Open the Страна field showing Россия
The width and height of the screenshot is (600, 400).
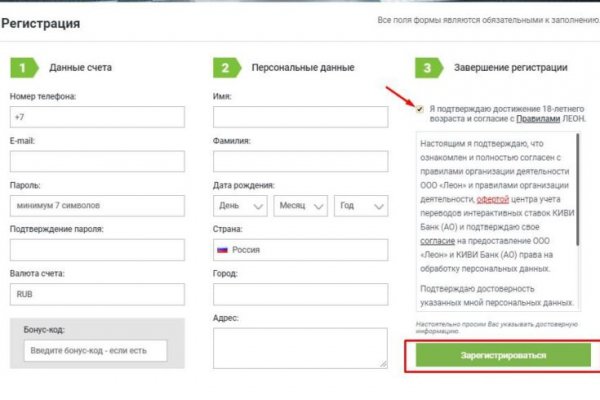300,250
